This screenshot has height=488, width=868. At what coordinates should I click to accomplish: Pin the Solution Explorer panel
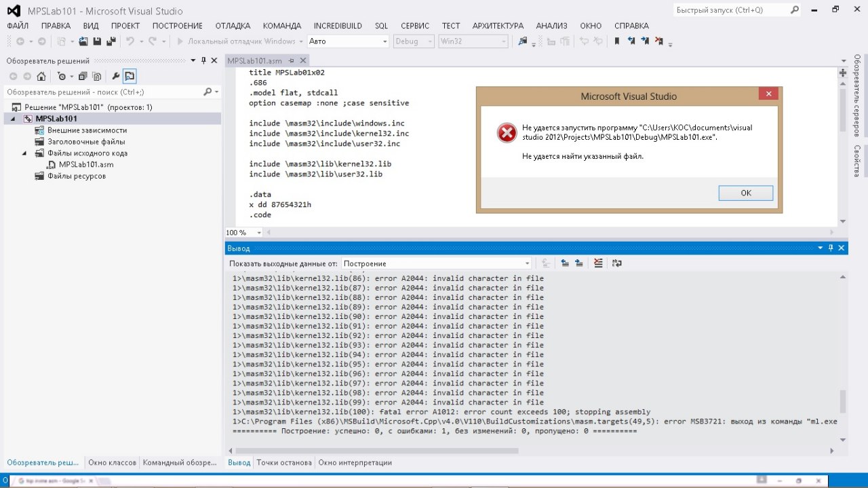(203, 60)
